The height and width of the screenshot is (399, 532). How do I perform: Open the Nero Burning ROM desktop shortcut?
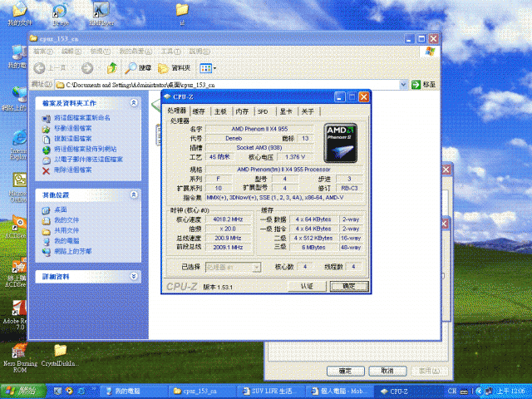click(20, 357)
